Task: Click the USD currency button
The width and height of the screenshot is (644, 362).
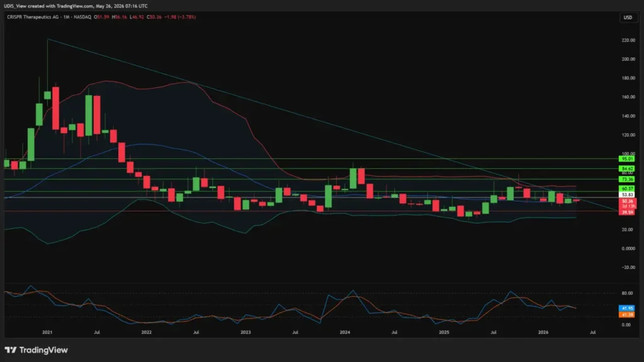Action: tap(628, 17)
